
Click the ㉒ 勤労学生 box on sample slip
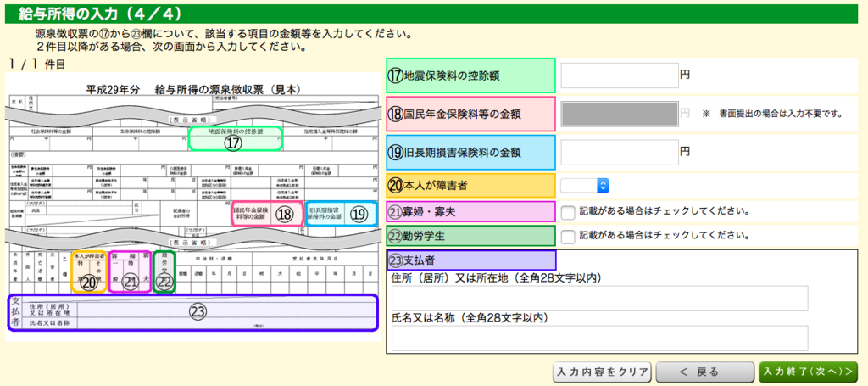164,271
